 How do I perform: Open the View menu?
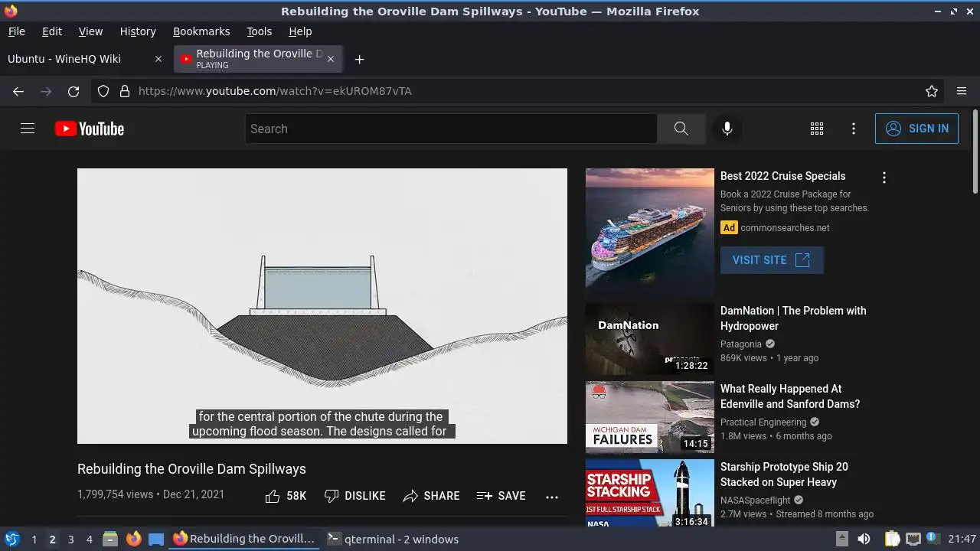point(90,31)
